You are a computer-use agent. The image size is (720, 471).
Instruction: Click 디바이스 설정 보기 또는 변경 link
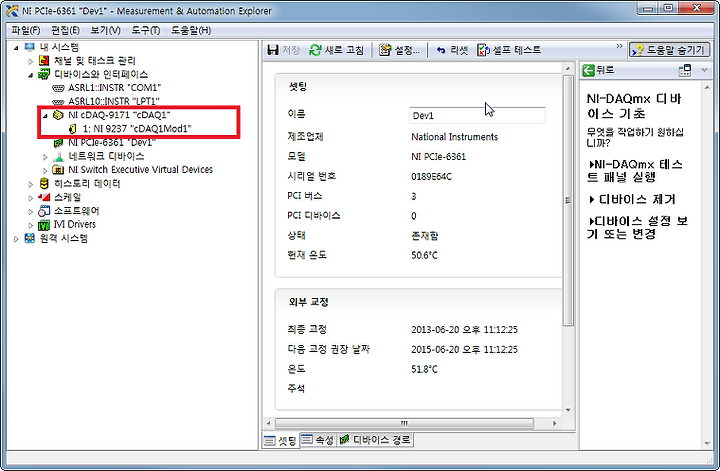tap(638, 228)
